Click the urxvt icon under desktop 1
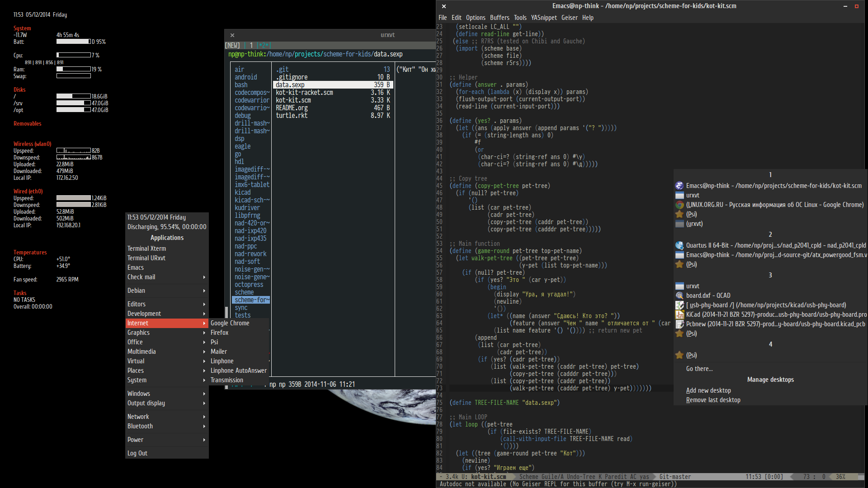 coord(679,195)
